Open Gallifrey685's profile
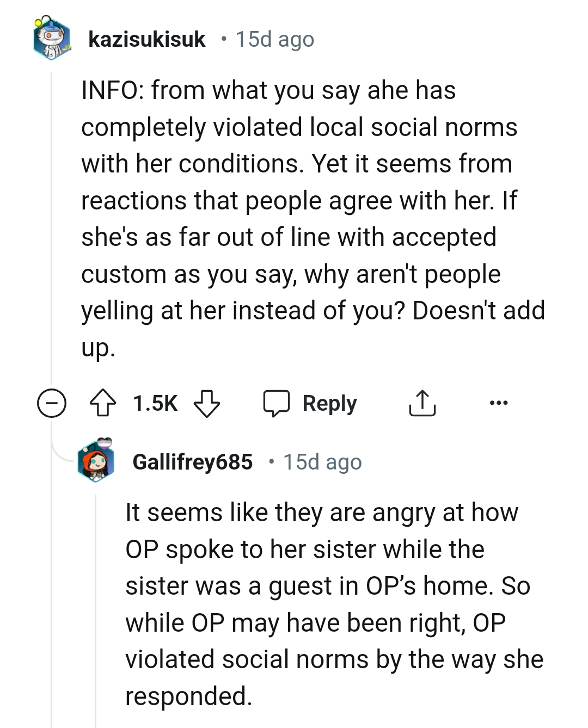This screenshot has height=728, width=588. pos(194,461)
